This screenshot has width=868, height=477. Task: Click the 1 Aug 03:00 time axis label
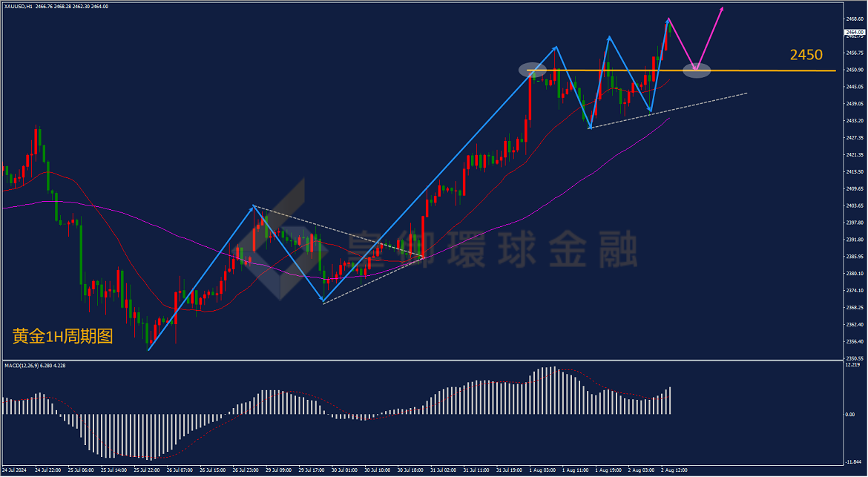[541, 470]
